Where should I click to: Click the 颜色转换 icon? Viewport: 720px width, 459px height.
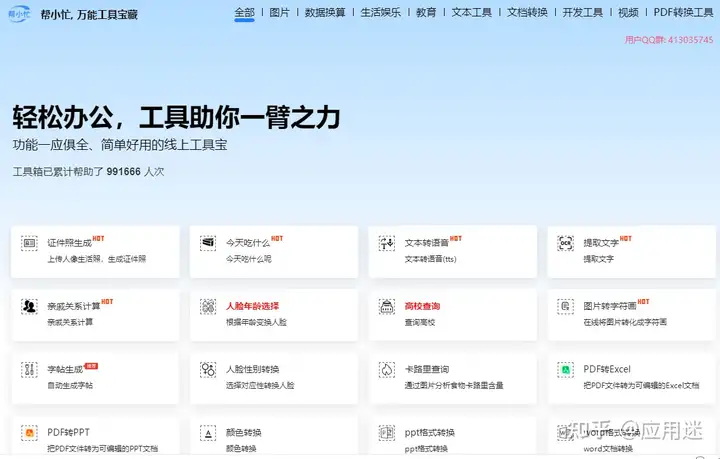208,432
